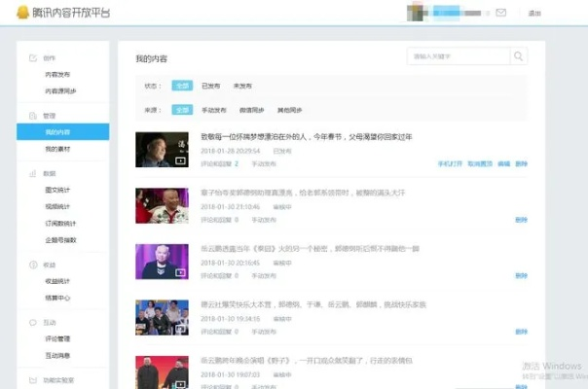This screenshot has height=389, width=588.
Task: Open thumbnail of the 2018-01-30 19:34:15 video
Action: pyautogui.click(x=162, y=317)
